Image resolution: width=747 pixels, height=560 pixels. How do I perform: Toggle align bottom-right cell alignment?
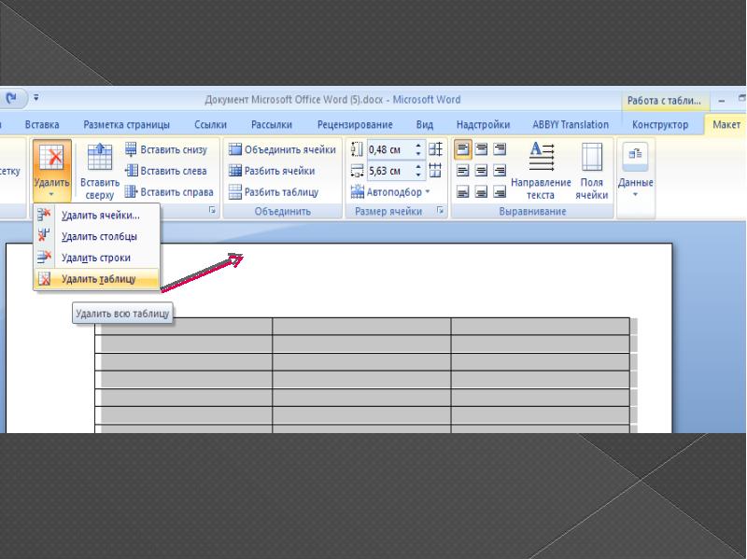point(500,192)
